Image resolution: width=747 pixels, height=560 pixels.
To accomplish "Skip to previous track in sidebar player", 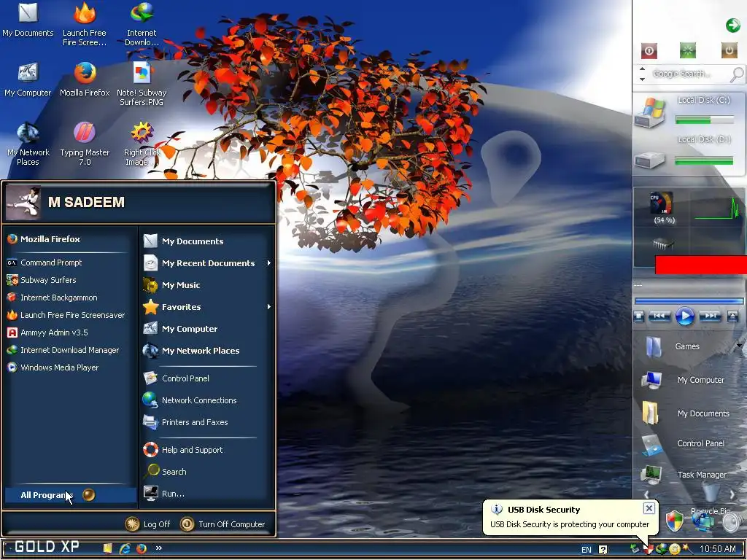I will pos(659,316).
